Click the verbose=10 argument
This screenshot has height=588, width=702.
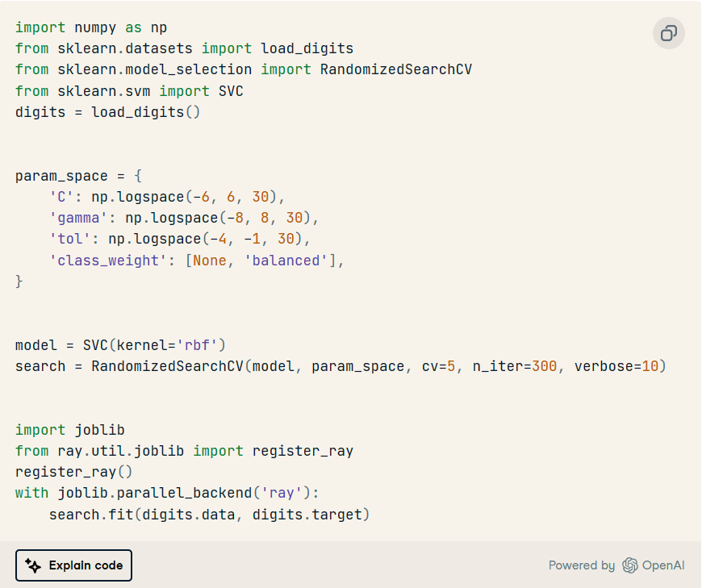point(616,366)
